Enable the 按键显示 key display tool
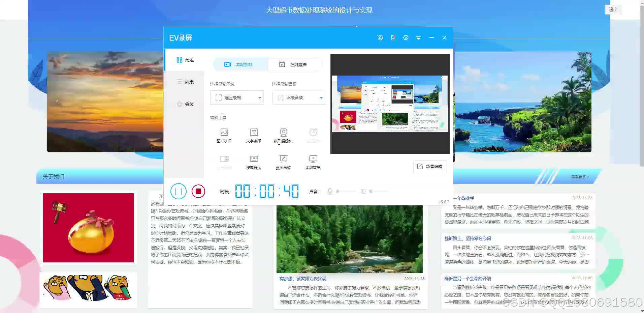 (x=253, y=162)
